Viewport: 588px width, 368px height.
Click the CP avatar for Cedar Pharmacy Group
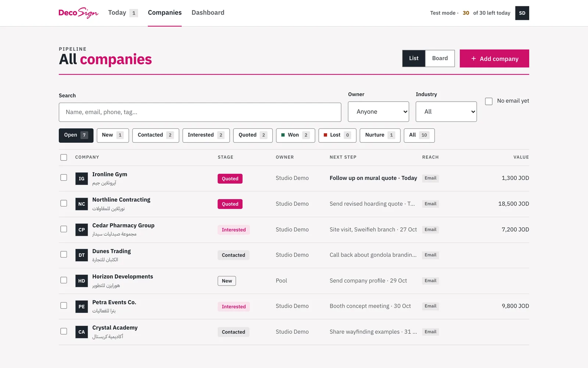pyautogui.click(x=82, y=230)
